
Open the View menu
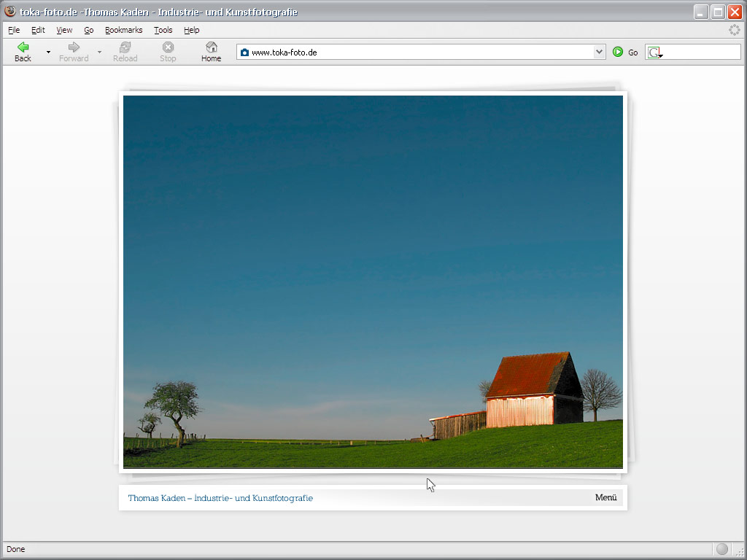point(64,30)
